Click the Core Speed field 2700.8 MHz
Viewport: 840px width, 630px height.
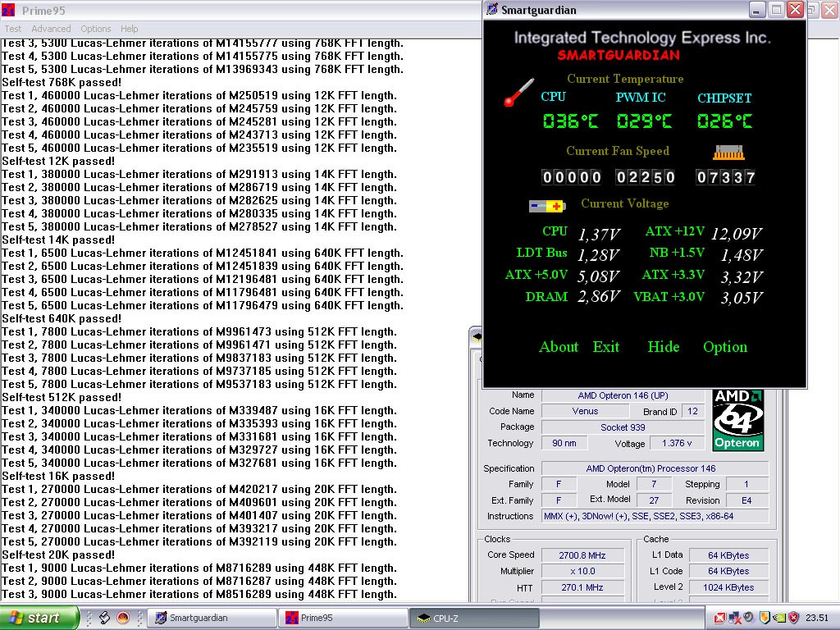tap(583, 555)
